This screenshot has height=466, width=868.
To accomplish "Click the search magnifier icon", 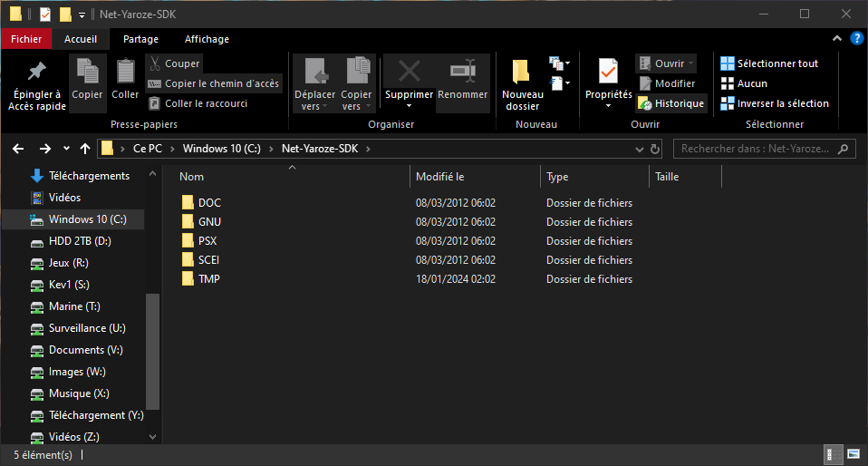I will point(844,149).
